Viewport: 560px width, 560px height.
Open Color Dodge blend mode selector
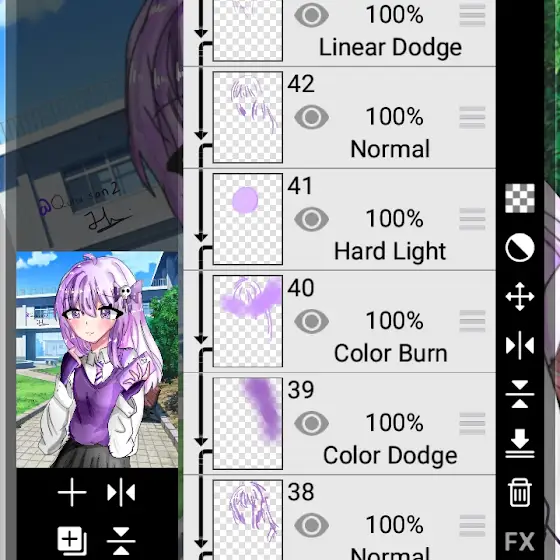click(x=390, y=456)
